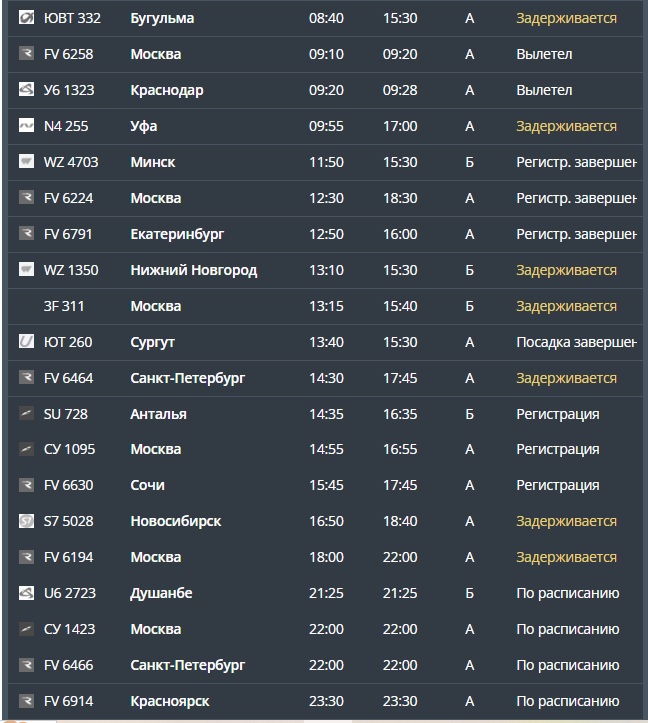
Task: Click По расписанию status for Душанбе
Action: [568, 593]
